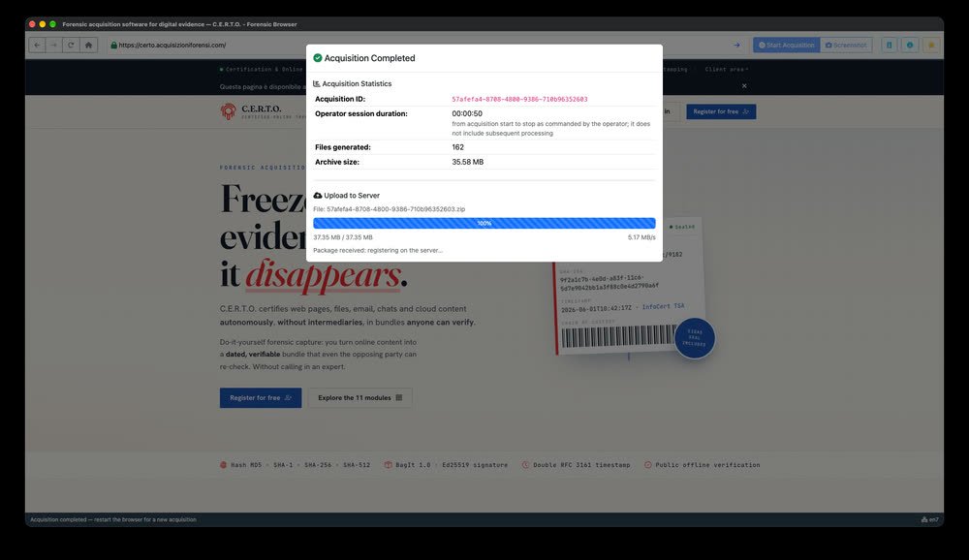Go back with the browser back arrow
Screen dimensions: 969x560
click(x=37, y=46)
